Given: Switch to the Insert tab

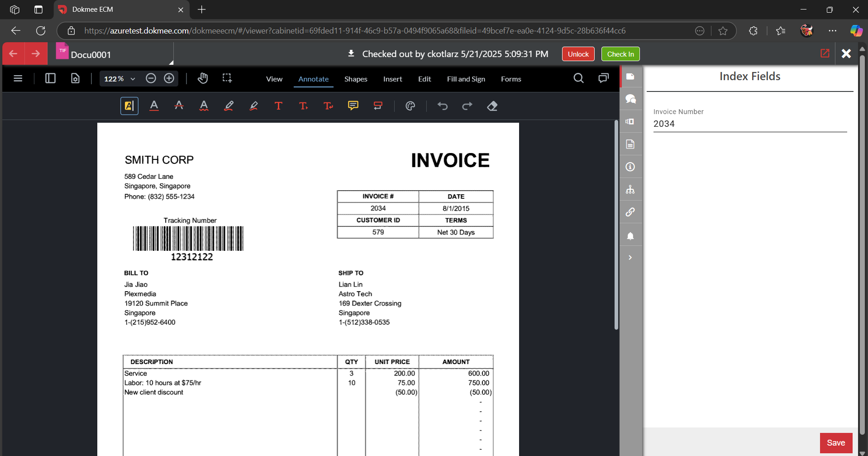Looking at the screenshot, I should (x=392, y=79).
